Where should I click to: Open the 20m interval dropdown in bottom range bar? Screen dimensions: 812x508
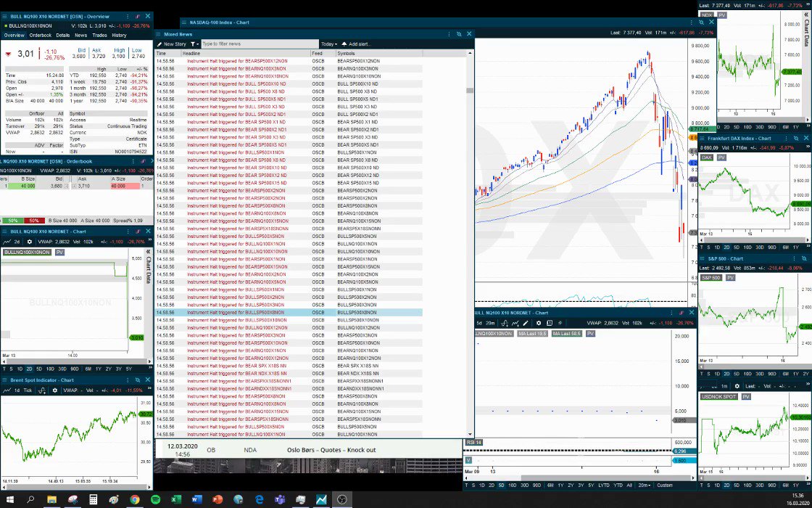pyautogui.click(x=644, y=486)
